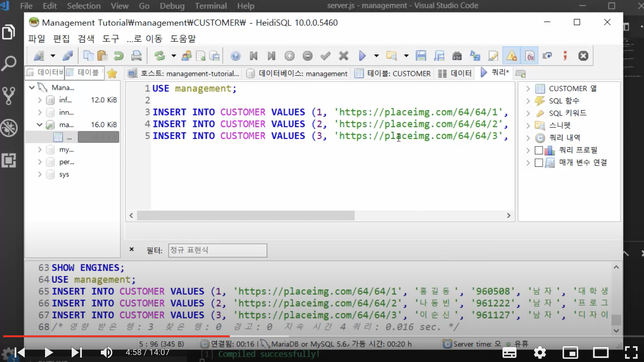This screenshot has height=362, width=644.
Task: Click the printer icon in toolbar
Action: point(136,56)
